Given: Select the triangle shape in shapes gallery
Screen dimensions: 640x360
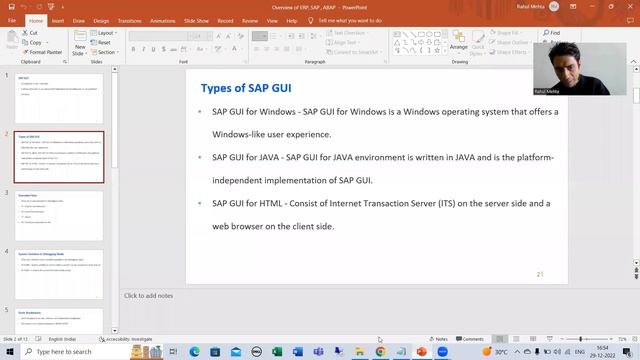Looking at the screenshot, I should coord(397,42).
